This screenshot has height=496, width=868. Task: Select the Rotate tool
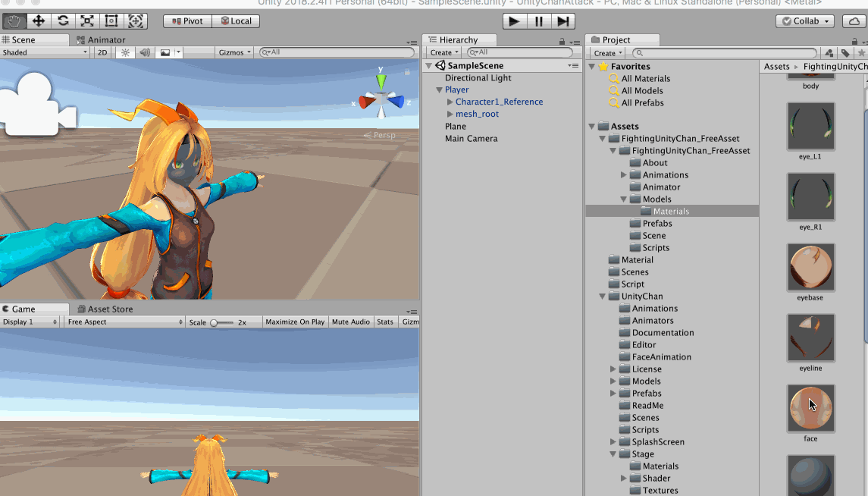(x=63, y=21)
